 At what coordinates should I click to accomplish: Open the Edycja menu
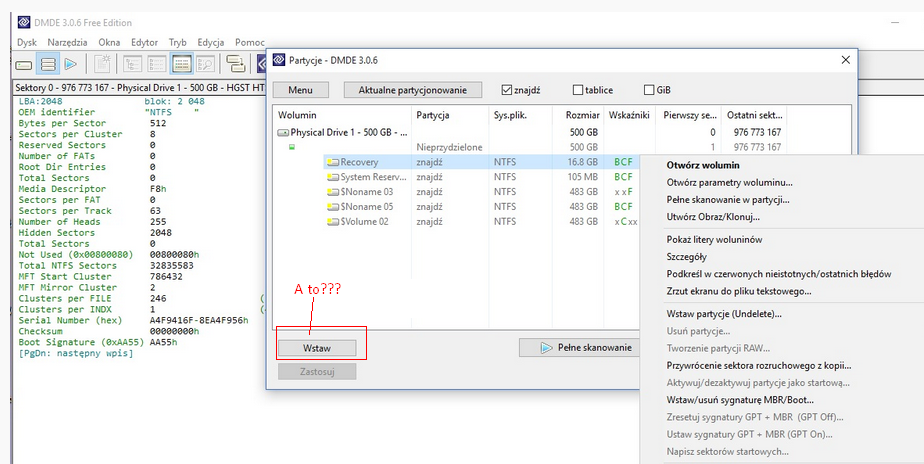(x=211, y=42)
